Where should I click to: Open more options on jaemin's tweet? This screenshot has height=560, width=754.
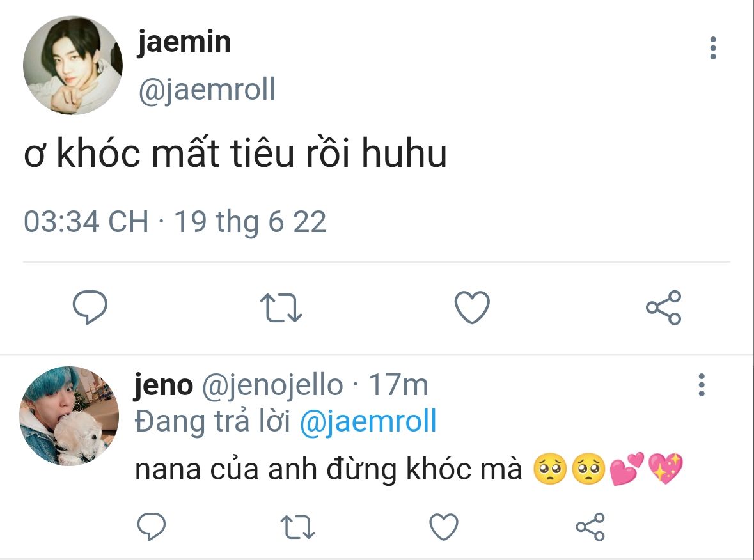tap(712, 49)
